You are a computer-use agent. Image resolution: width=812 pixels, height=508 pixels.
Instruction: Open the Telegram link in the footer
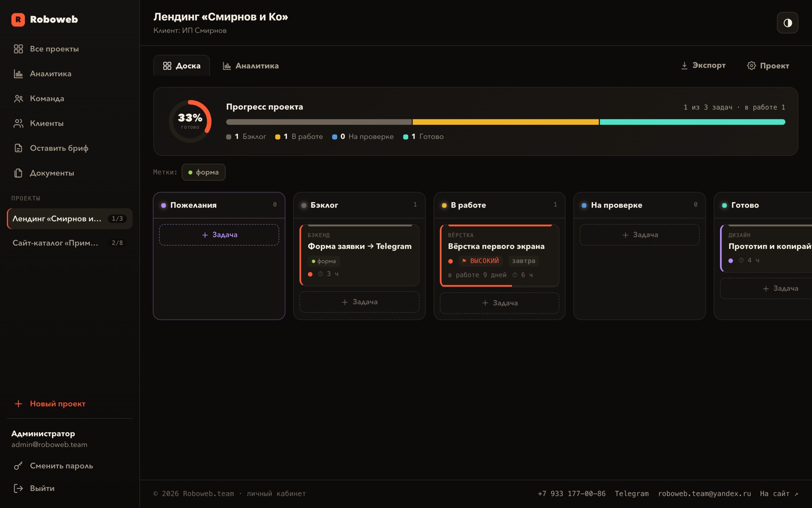tap(631, 494)
